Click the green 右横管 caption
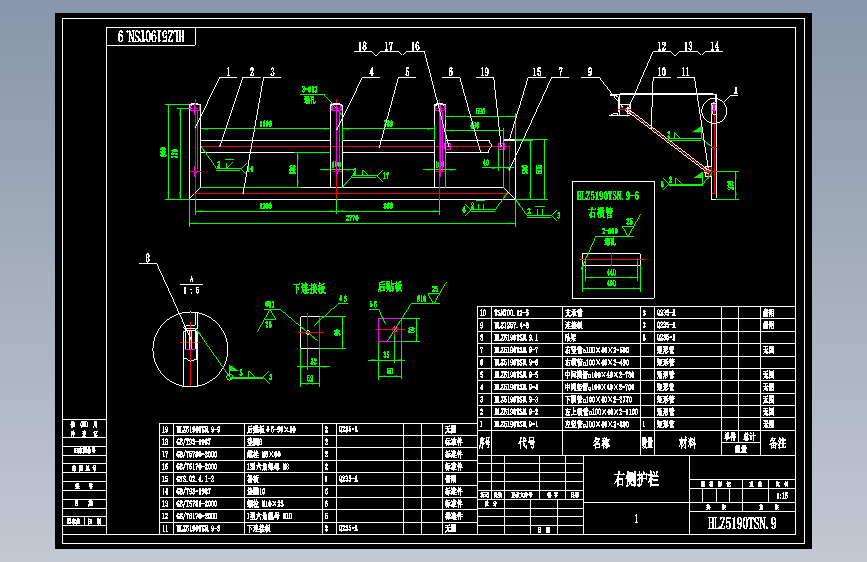This screenshot has height=562, width=867. [600, 212]
